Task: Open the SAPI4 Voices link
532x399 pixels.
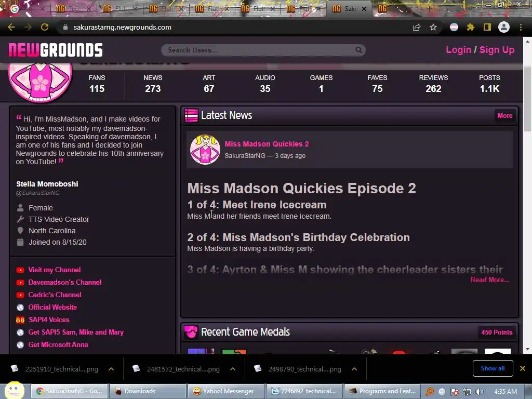Action: tap(49, 320)
